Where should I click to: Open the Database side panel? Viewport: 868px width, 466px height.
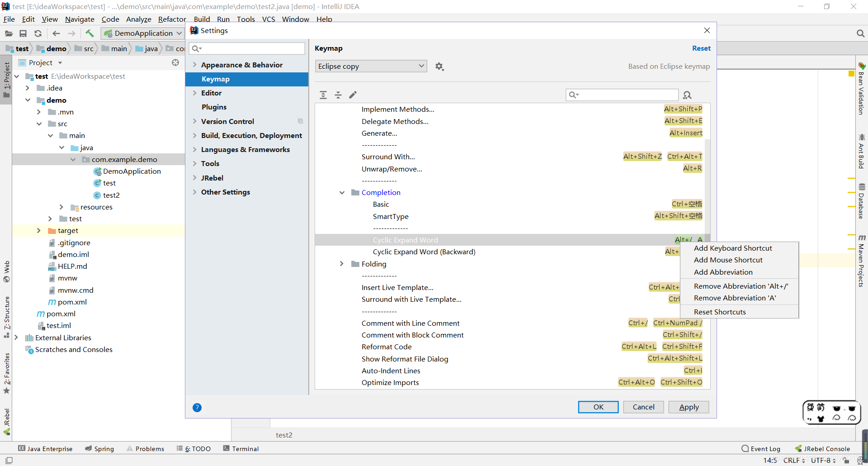pyautogui.click(x=862, y=201)
